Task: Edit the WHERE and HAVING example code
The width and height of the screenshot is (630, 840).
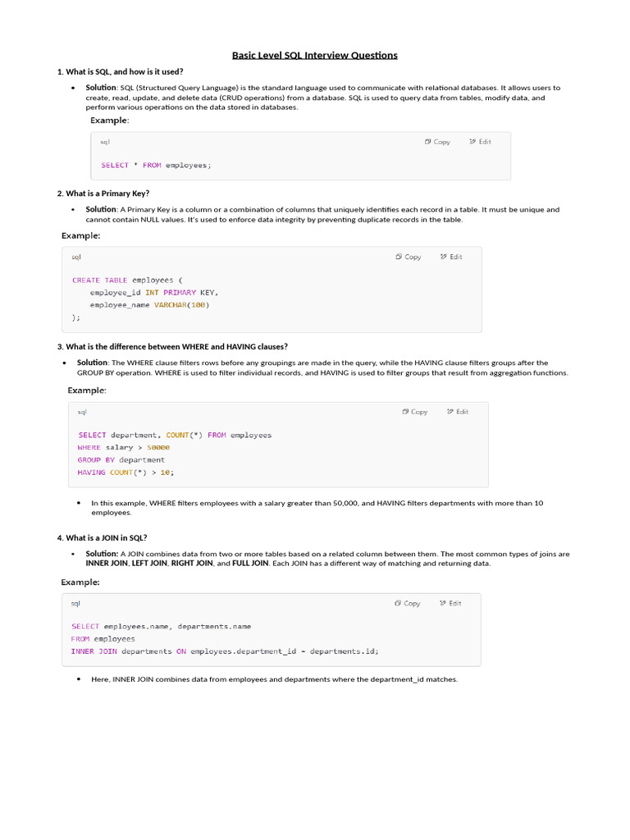Action: 458,412
